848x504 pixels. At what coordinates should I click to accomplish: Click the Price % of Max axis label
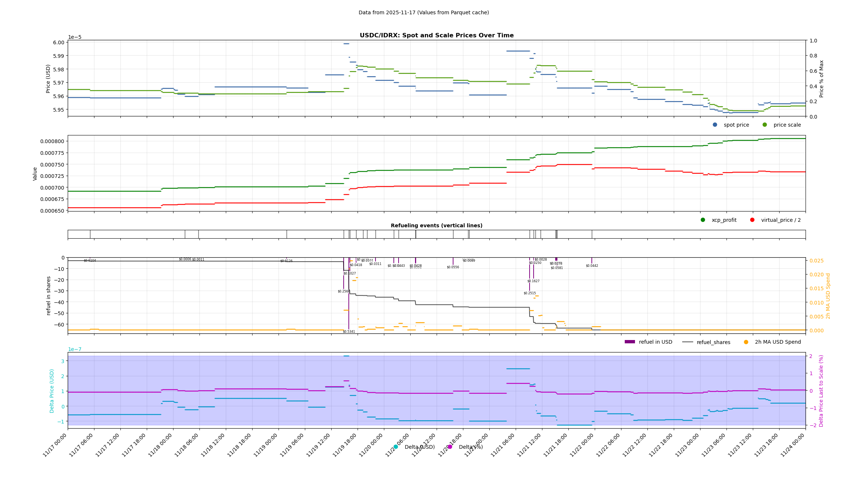pos(821,79)
